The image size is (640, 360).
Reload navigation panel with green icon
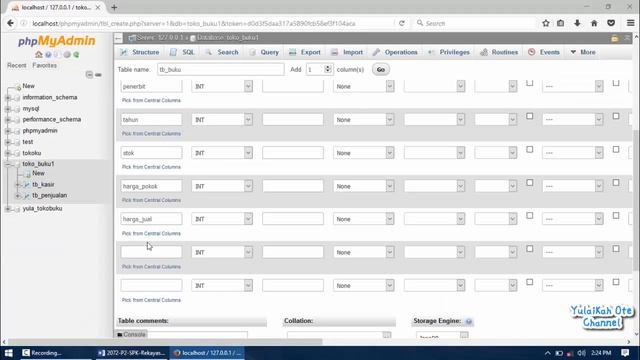[76, 54]
